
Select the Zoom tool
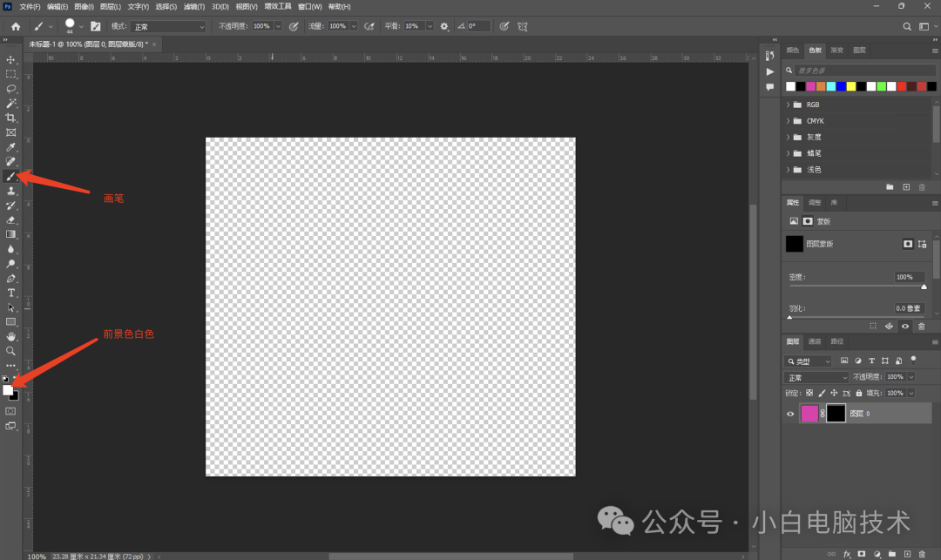click(x=10, y=351)
